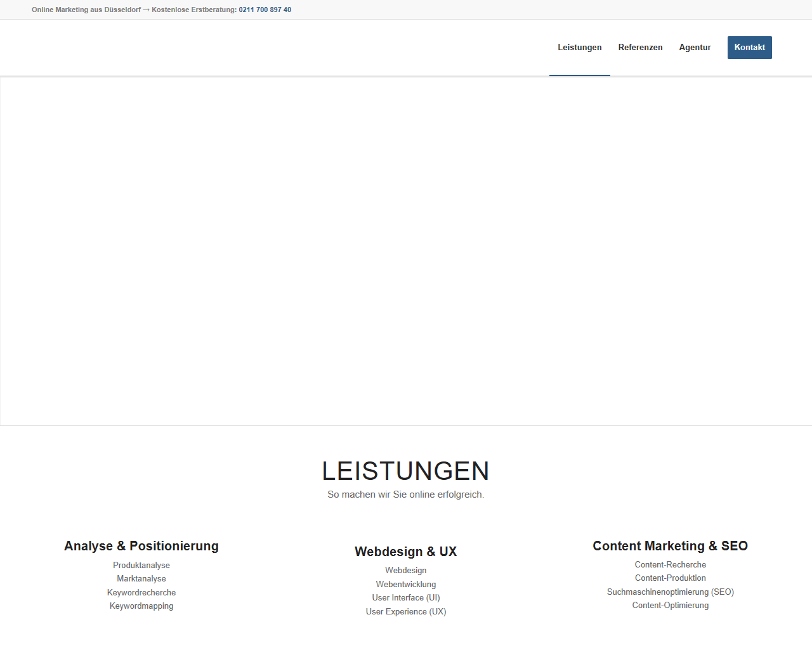Select Marktanalyse in the services list

[141, 578]
